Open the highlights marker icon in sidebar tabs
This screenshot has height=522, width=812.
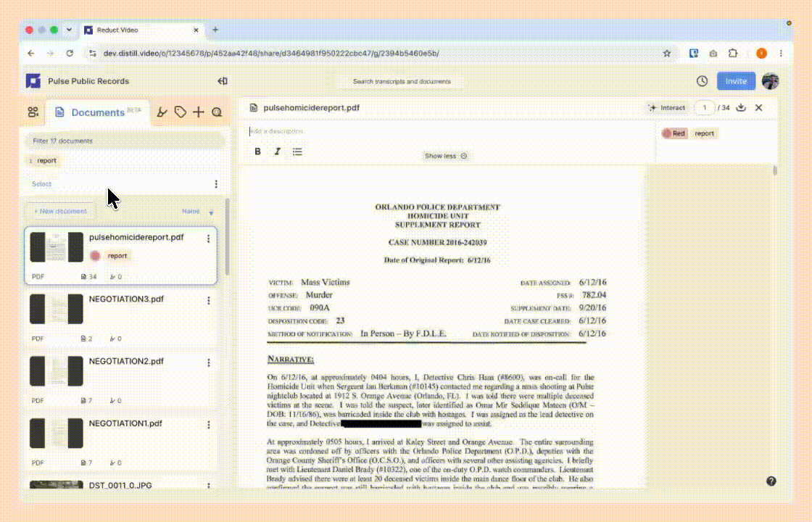click(162, 112)
